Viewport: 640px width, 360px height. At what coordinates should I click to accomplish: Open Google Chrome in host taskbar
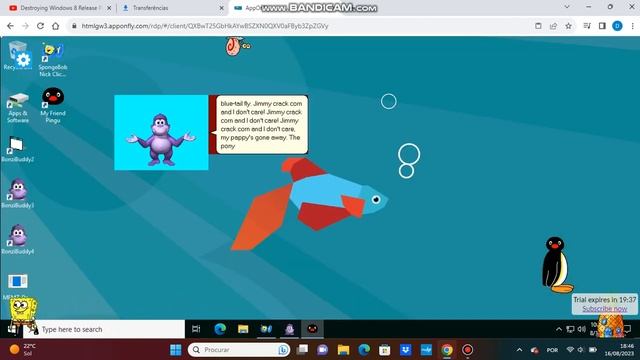click(x=447, y=350)
